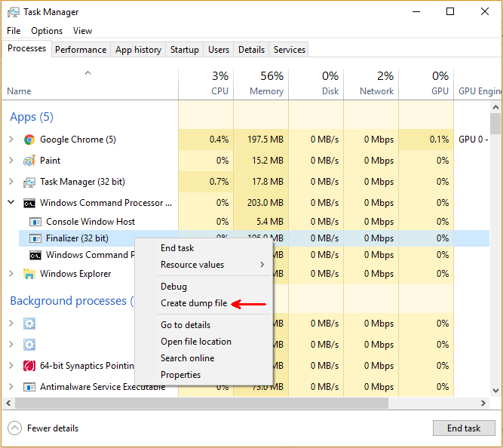
Task: Click the Background processes section heading
Action: pyautogui.click(x=72, y=301)
